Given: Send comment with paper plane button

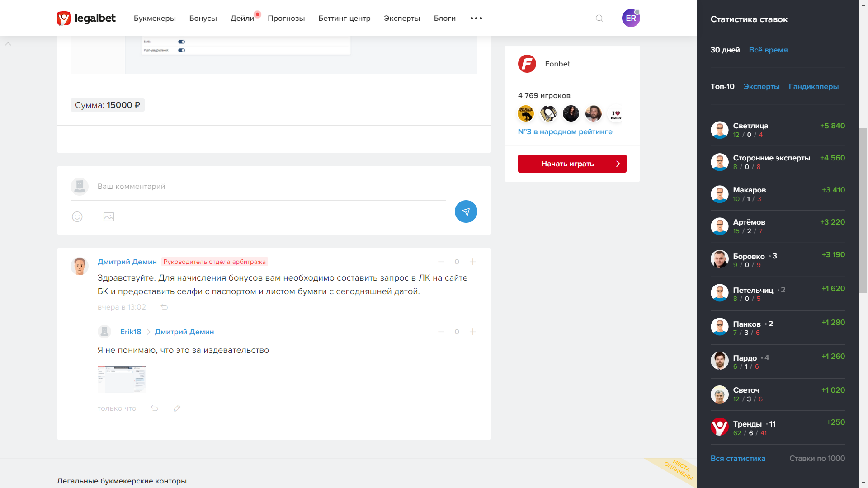Looking at the screenshot, I should tap(466, 211).
